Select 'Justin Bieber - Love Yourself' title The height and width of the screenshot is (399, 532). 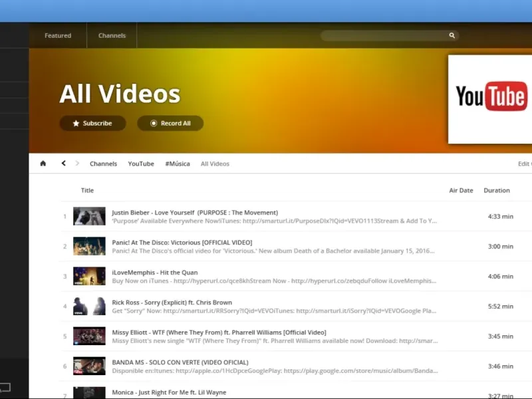[195, 212]
